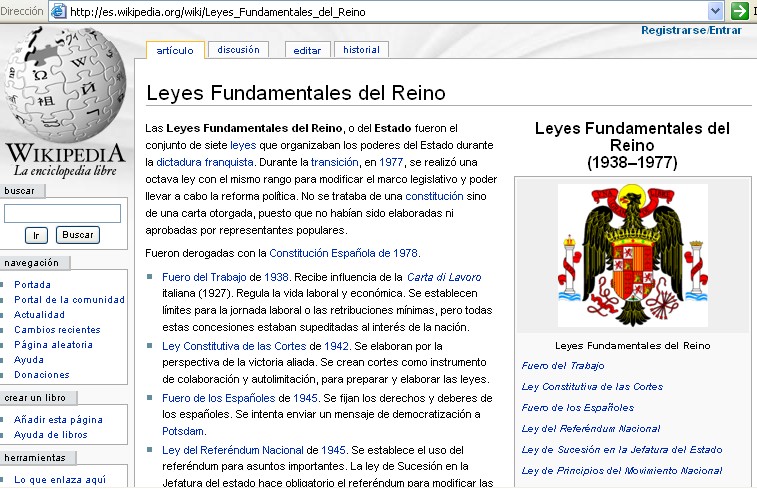This screenshot has height=489, width=757.
Task: Open the editar tab
Action: [307, 50]
